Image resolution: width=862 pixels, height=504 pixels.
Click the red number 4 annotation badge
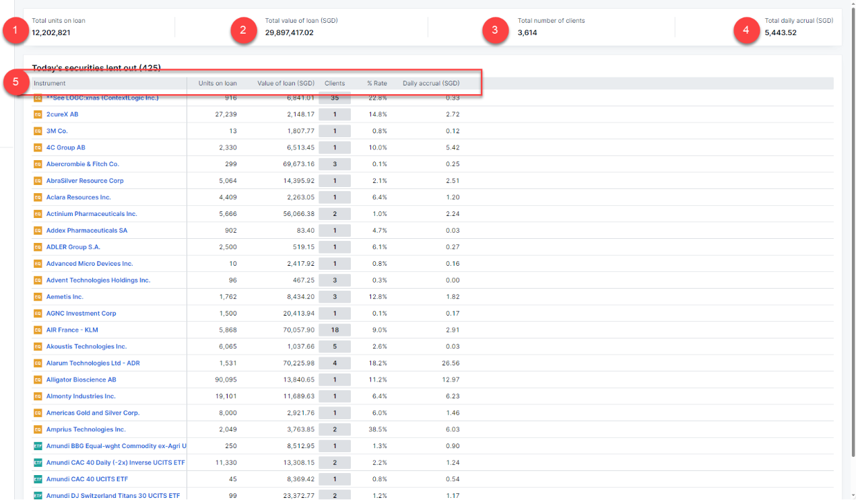[x=746, y=30]
